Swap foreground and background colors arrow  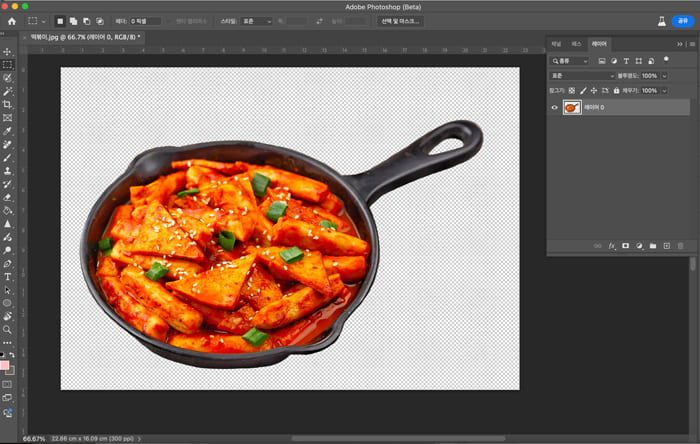(12, 355)
